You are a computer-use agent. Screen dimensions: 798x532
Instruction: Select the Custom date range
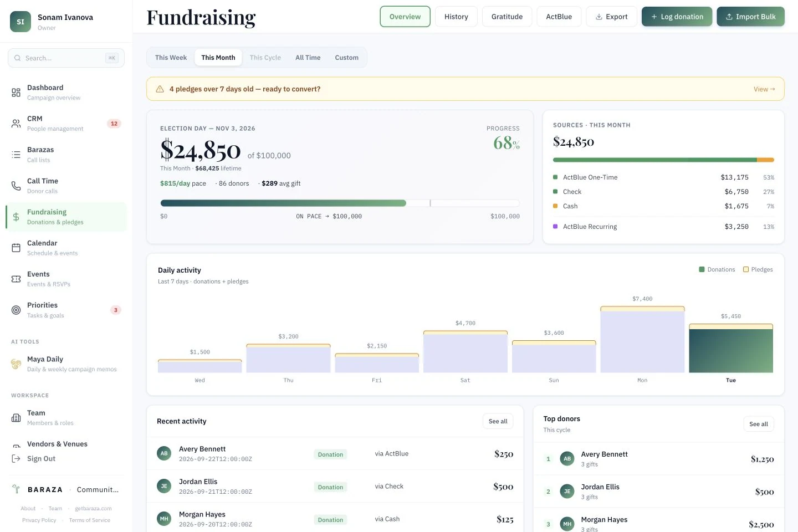[347, 58]
